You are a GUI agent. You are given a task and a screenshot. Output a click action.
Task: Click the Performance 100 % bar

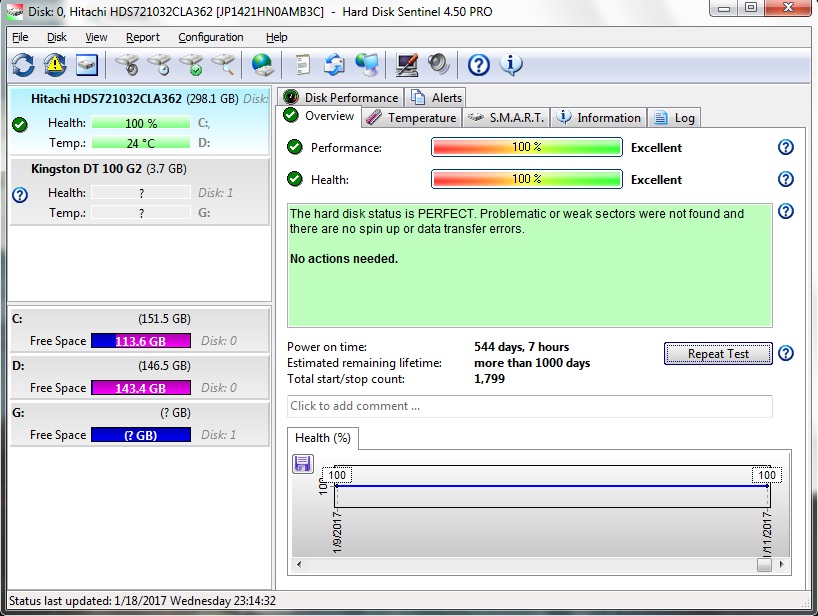click(x=526, y=147)
